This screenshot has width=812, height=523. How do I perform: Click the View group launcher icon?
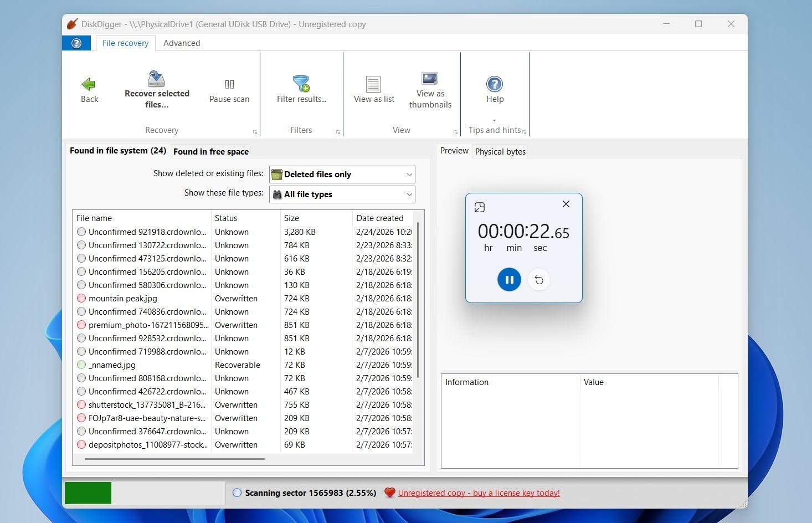(x=455, y=132)
